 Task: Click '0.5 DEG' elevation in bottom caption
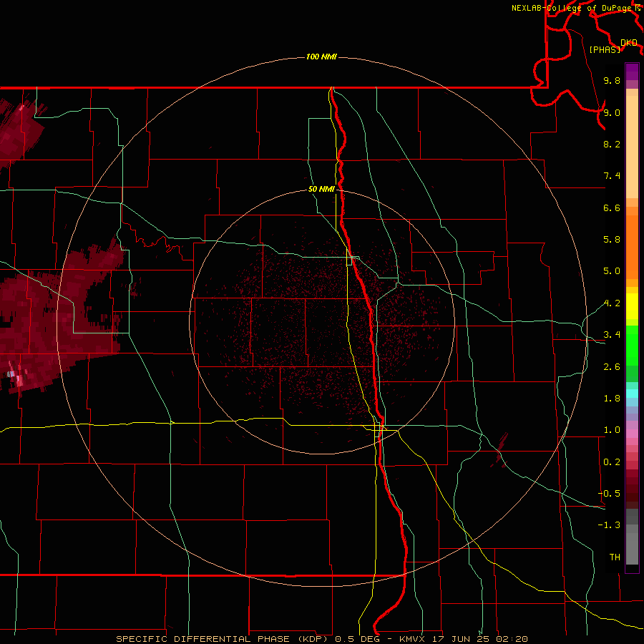[x=356, y=639]
